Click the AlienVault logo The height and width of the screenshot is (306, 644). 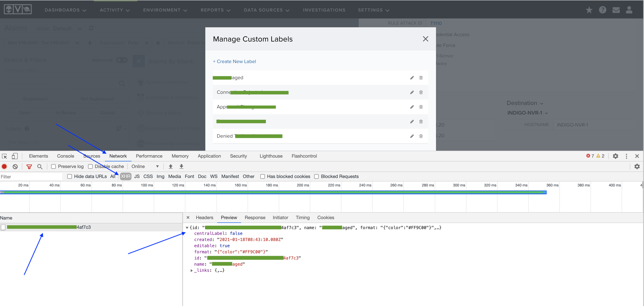pyautogui.click(x=18, y=9)
